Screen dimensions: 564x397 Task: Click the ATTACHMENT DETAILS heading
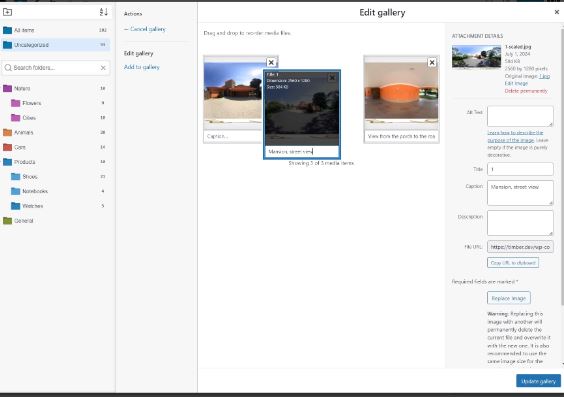pos(477,36)
